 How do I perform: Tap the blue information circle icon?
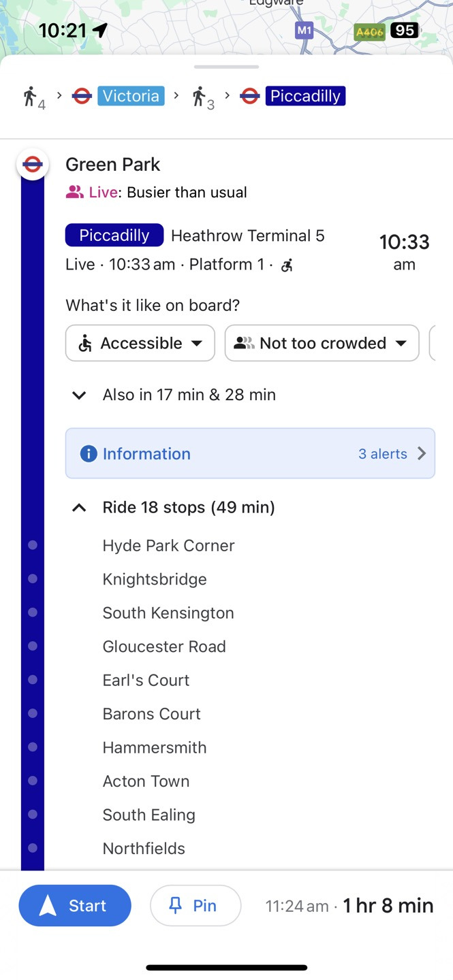89,454
